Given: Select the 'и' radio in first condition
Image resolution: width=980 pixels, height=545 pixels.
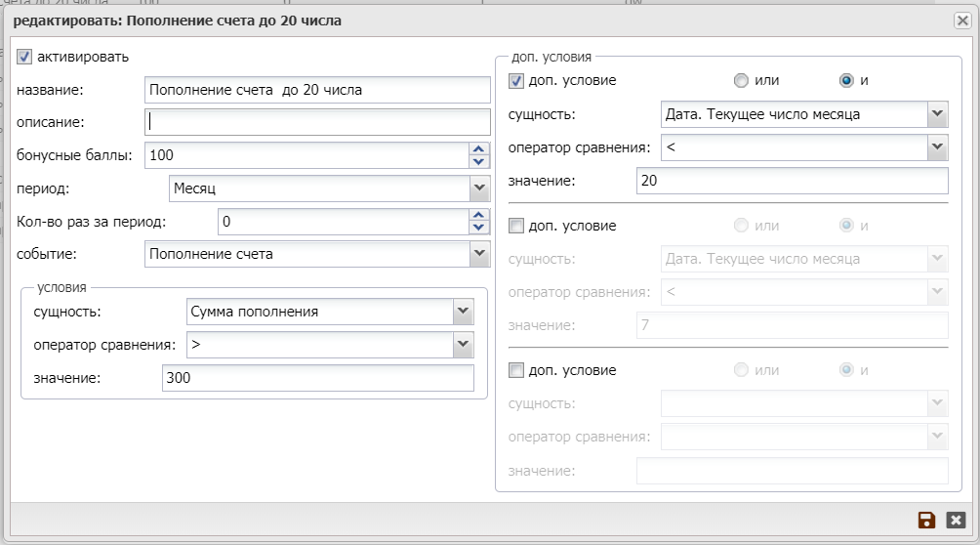Looking at the screenshot, I should (x=846, y=80).
